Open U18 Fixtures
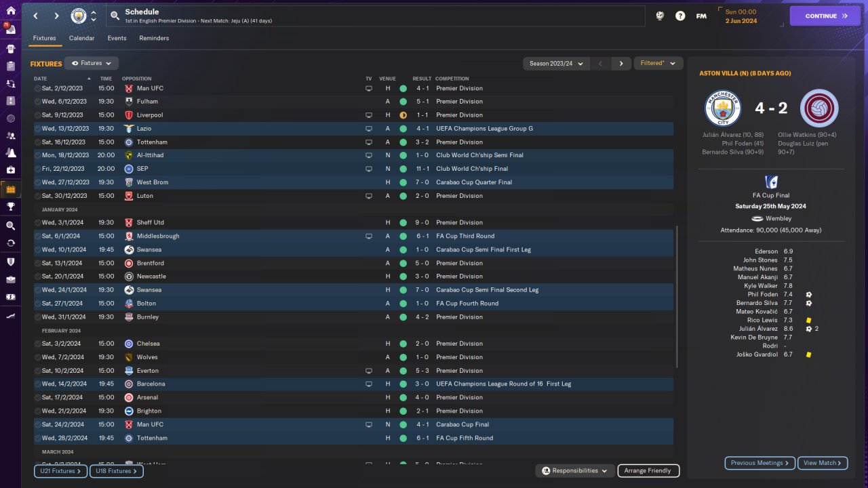The width and height of the screenshot is (868, 488). [117, 471]
